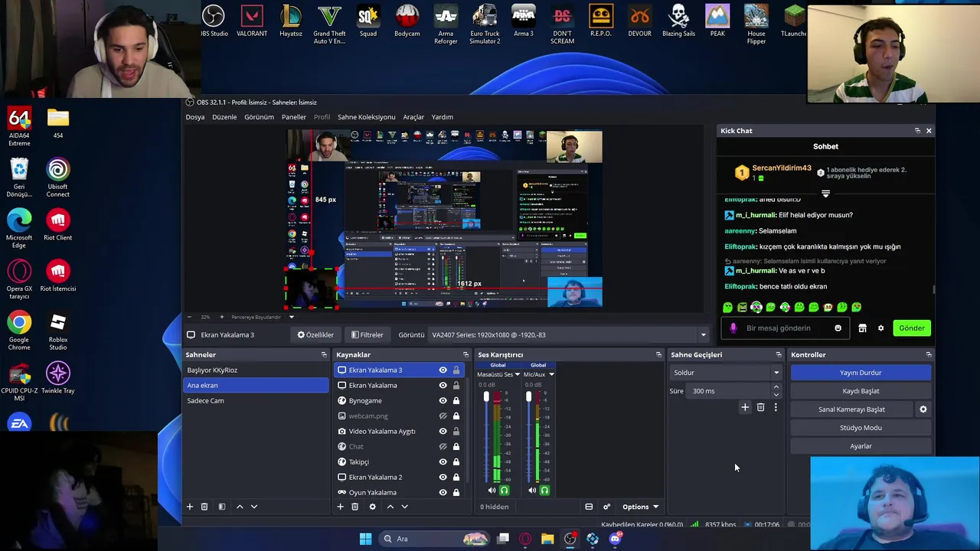Switch the mixer layout with the layout icon
This screenshot has width=980, height=551.
point(589,507)
